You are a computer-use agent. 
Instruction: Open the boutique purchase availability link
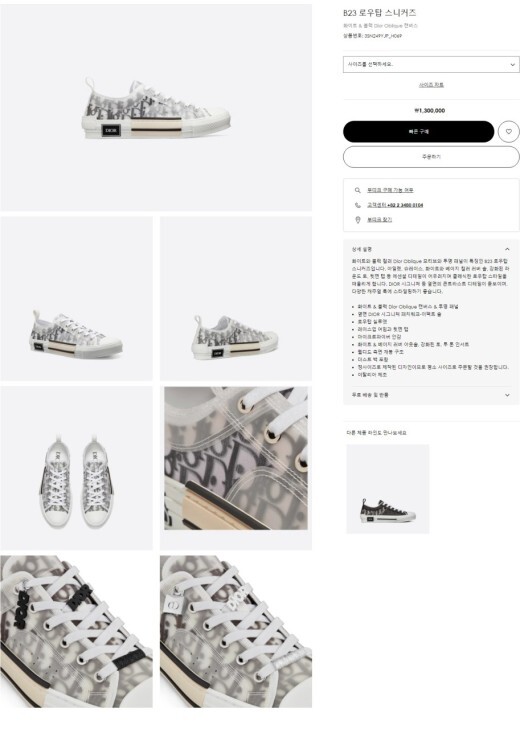coord(390,190)
